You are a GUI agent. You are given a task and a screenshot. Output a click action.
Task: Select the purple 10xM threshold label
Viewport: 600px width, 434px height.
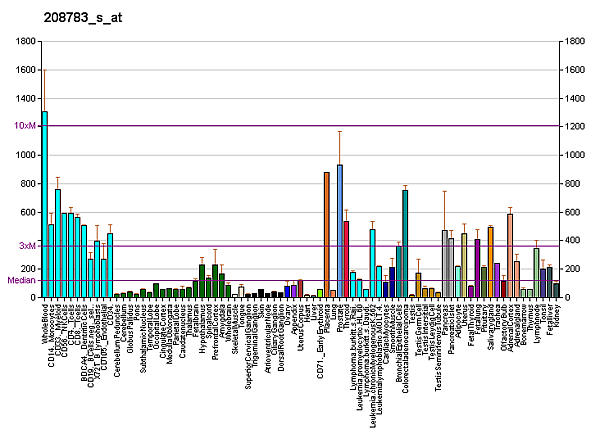(26, 126)
